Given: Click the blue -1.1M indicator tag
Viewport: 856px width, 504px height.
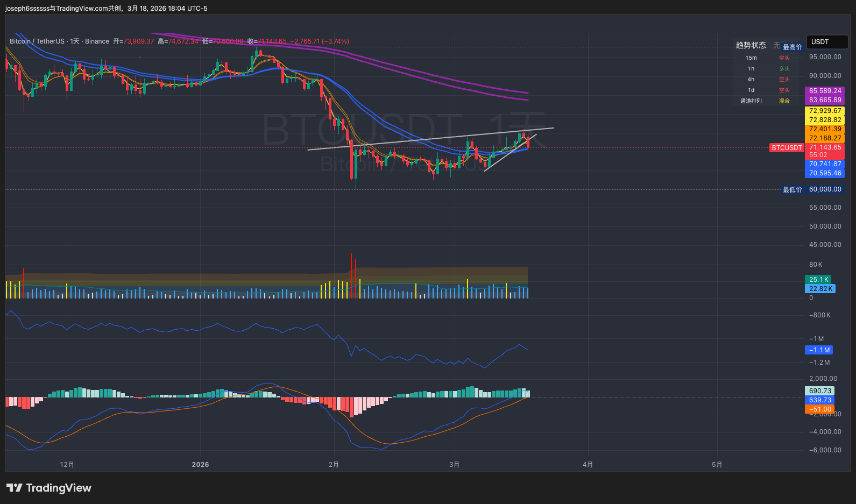Looking at the screenshot, I should coord(819,350).
